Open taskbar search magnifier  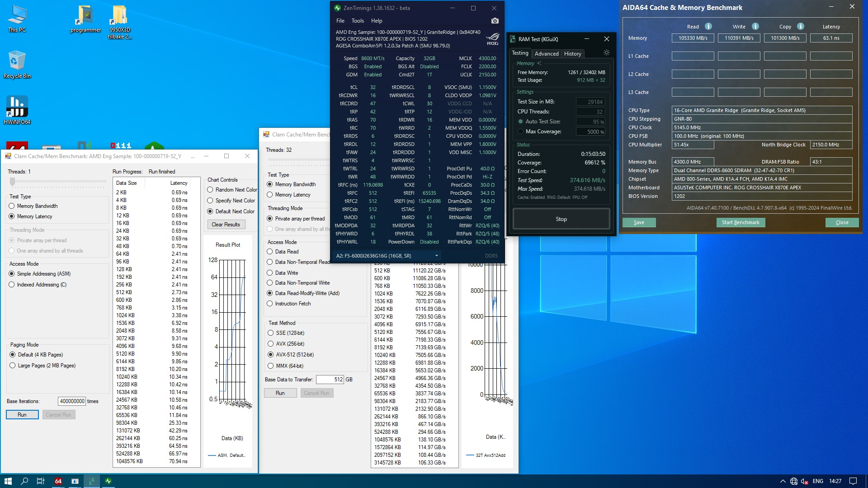point(24,481)
